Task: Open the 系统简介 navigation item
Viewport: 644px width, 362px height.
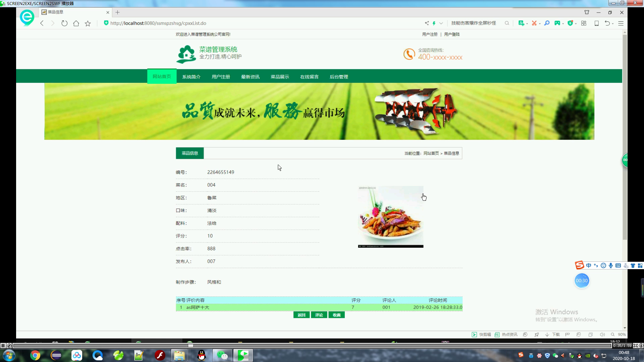Action: point(191,77)
